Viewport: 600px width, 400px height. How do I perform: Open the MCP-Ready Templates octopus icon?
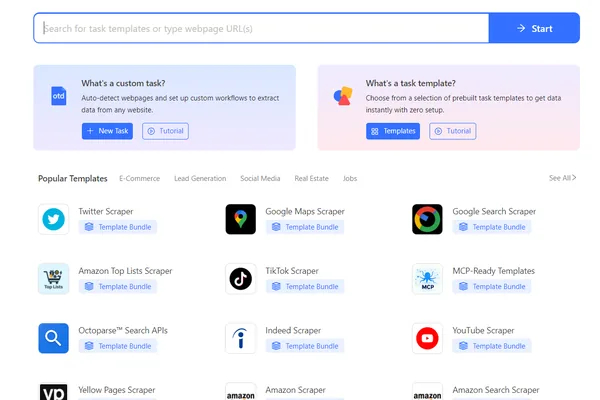427,279
